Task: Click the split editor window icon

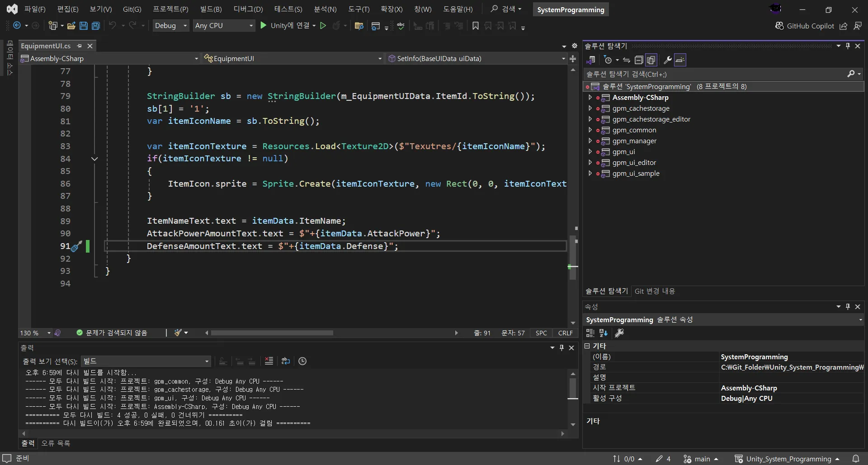Action: [x=573, y=59]
